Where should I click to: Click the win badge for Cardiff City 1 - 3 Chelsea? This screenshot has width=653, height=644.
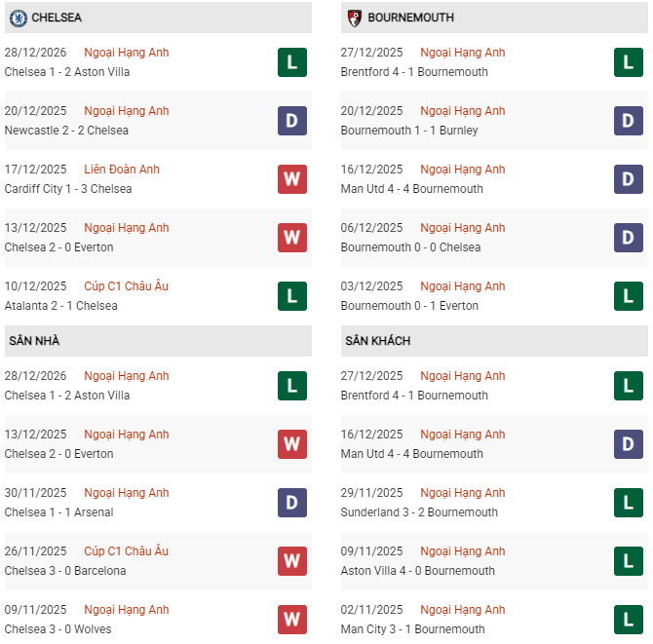[292, 179]
